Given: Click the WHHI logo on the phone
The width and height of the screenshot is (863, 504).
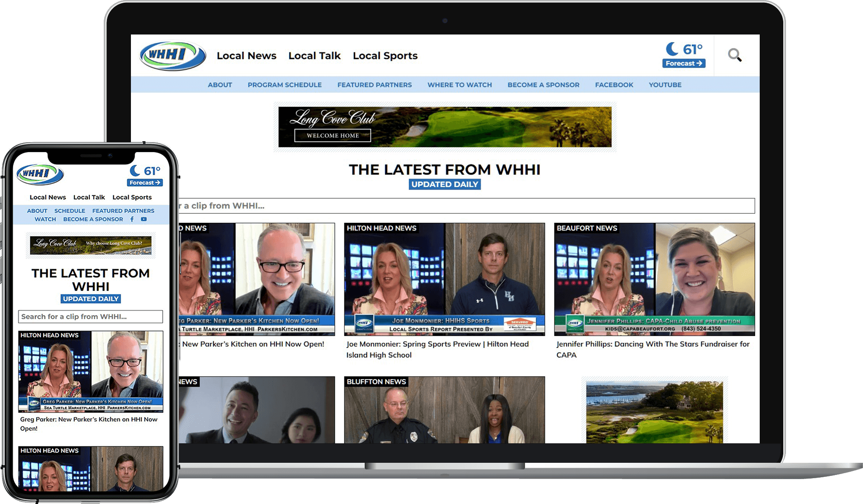Looking at the screenshot, I should tap(40, 174).
